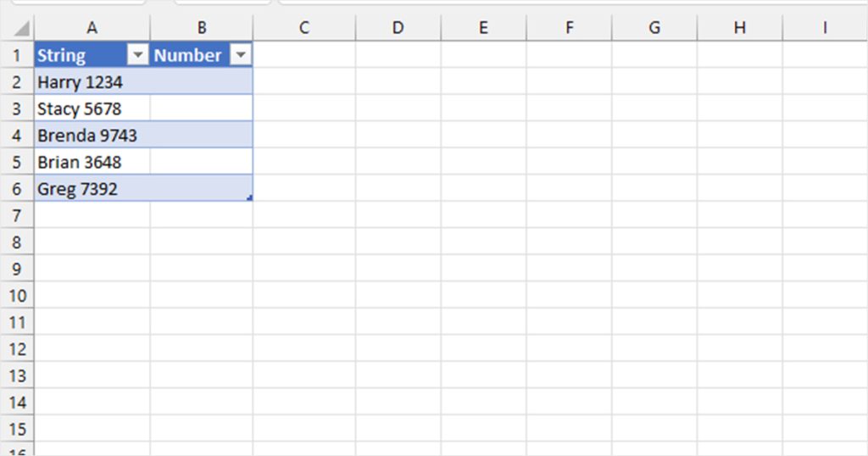Select column D header

(x=398, y=28)
